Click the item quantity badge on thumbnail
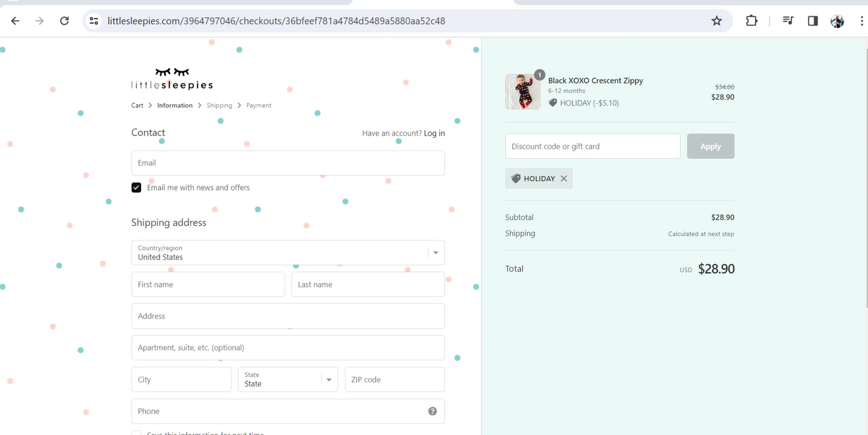The height and width of the screenshot is (435, 868). [539, 75]
